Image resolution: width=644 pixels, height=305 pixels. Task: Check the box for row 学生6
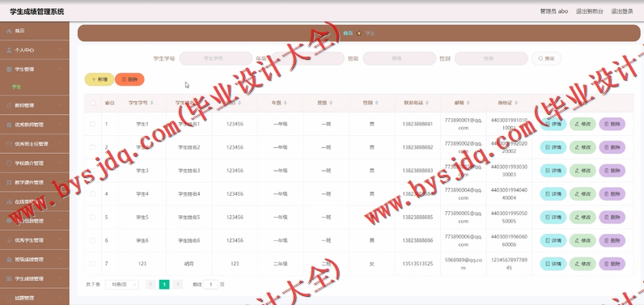click(93, 240)
